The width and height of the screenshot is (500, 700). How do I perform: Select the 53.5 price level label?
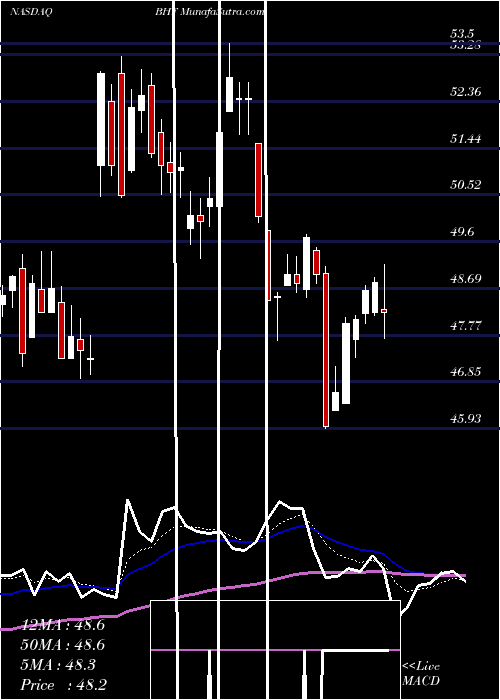pos(462,34)
